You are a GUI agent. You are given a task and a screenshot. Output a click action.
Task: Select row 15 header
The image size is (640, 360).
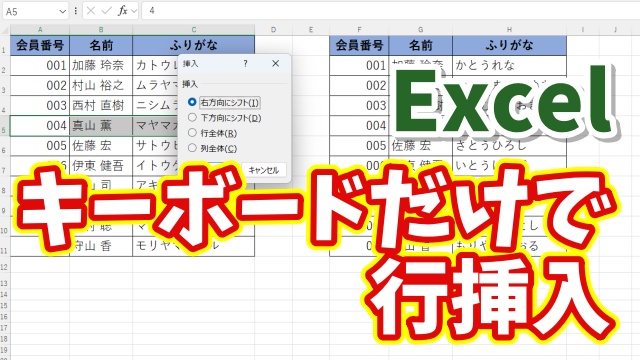tap(4, 305)
